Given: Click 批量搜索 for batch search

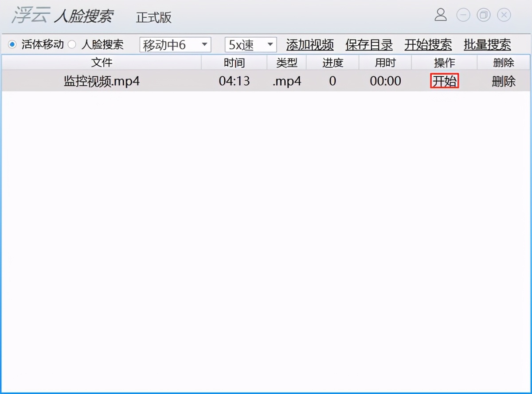Looking at the screenshot, I should [x=487, y=44].
